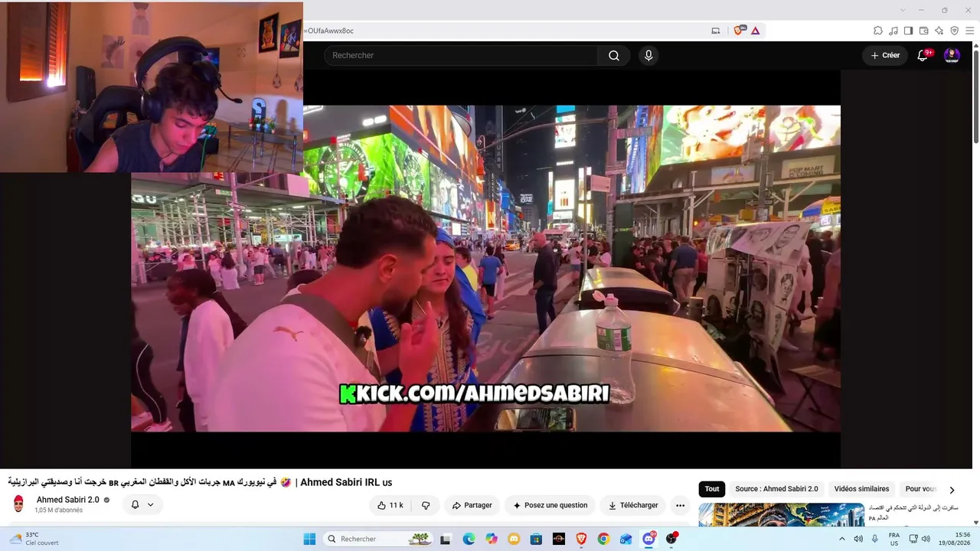Screen dimensions: 980x551
Task: Open the Brave VPN shield icon
Action: 955,31
